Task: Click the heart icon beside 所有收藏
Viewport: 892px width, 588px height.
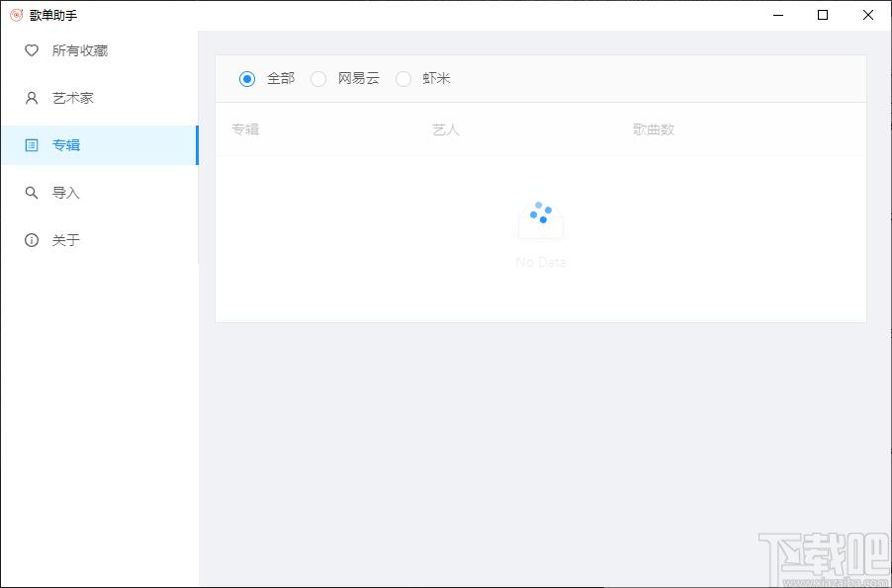Action: pos(32,50)
